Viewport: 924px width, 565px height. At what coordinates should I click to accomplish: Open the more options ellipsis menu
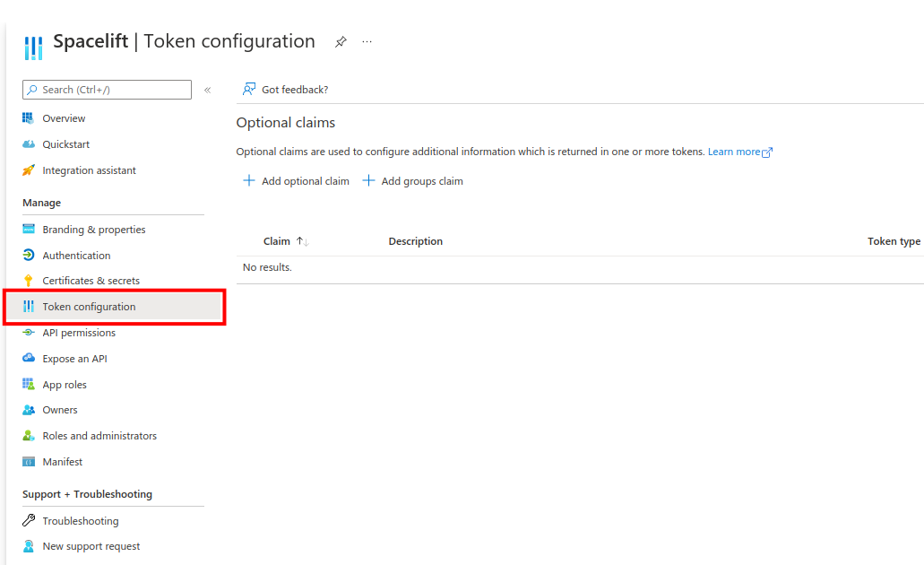click(x=367, y=41)
